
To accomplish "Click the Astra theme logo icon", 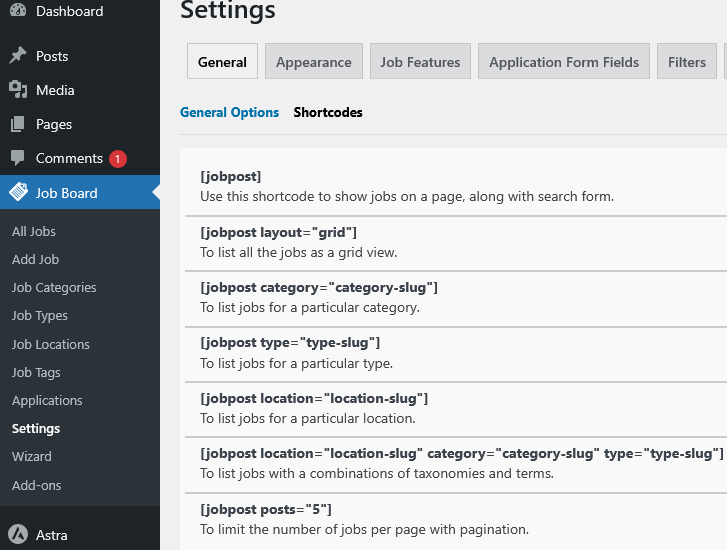I will click(x=18, y=534).
